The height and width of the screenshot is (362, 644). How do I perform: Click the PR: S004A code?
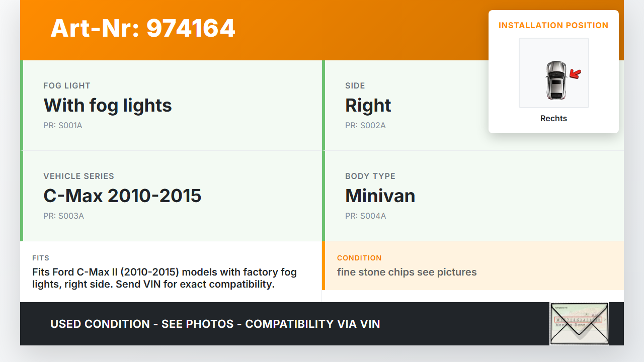click(365, 216)
